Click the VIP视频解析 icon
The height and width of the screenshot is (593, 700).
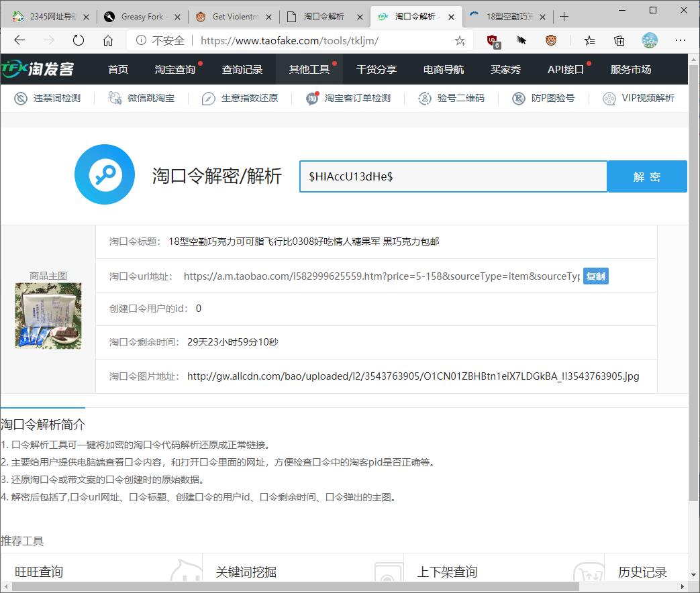coord(609,98)
